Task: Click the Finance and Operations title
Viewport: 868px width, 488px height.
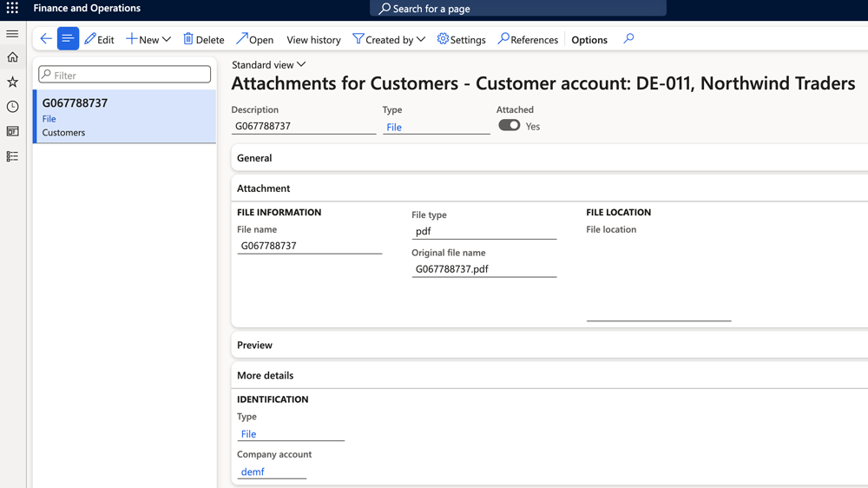Action: (x=87, y=9)
